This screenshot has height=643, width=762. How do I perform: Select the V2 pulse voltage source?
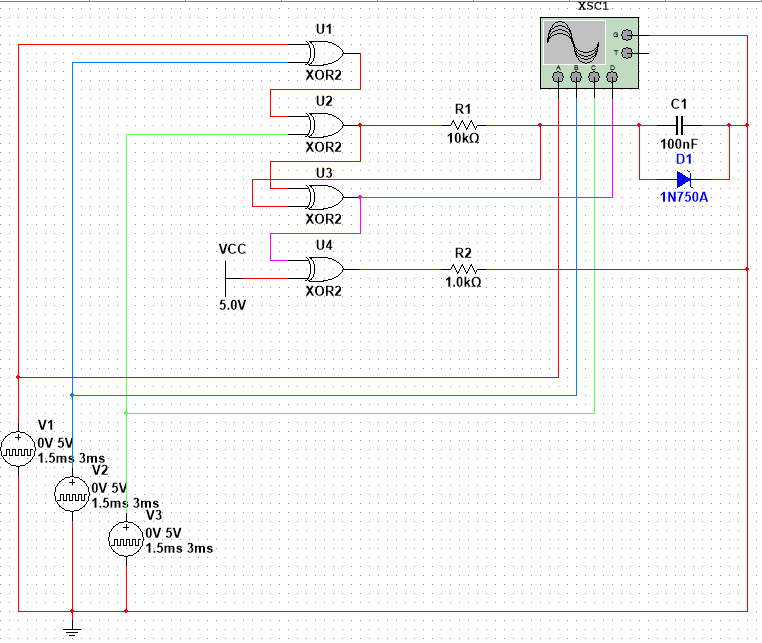pyautogui.click(x=72, y=494)
